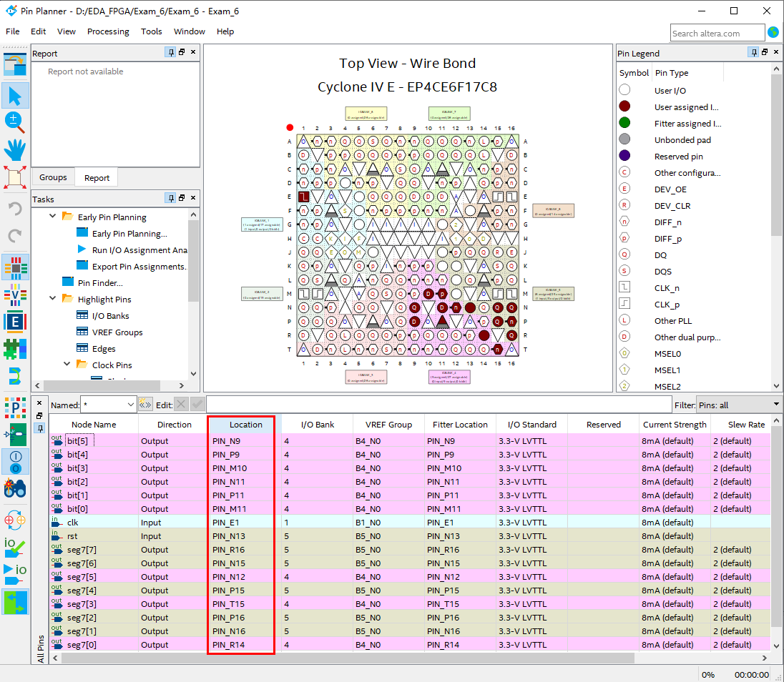Screen dimensions: 784x682
Task: Open the Named filter combo box
Action: pos(109,405)
